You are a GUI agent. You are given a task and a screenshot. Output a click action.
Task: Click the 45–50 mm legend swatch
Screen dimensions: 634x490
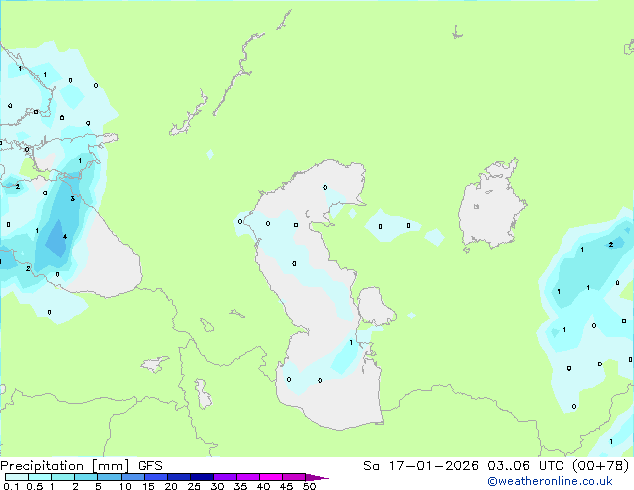pyautogui.click(x=294, y=477)
